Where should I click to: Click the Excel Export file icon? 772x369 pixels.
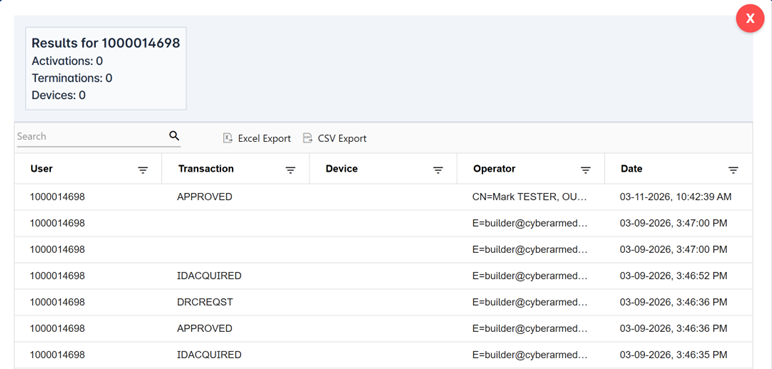coord(227,138)
